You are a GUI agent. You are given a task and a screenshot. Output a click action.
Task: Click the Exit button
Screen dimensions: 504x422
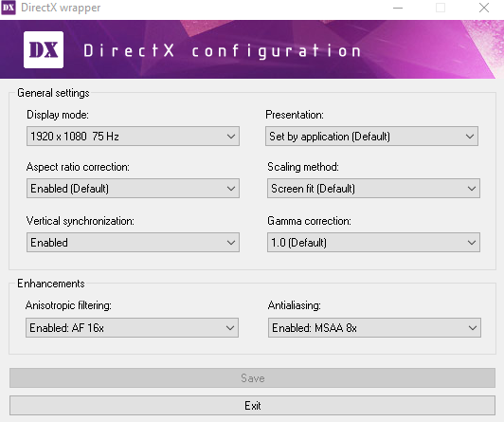click(x=252, y=405)
